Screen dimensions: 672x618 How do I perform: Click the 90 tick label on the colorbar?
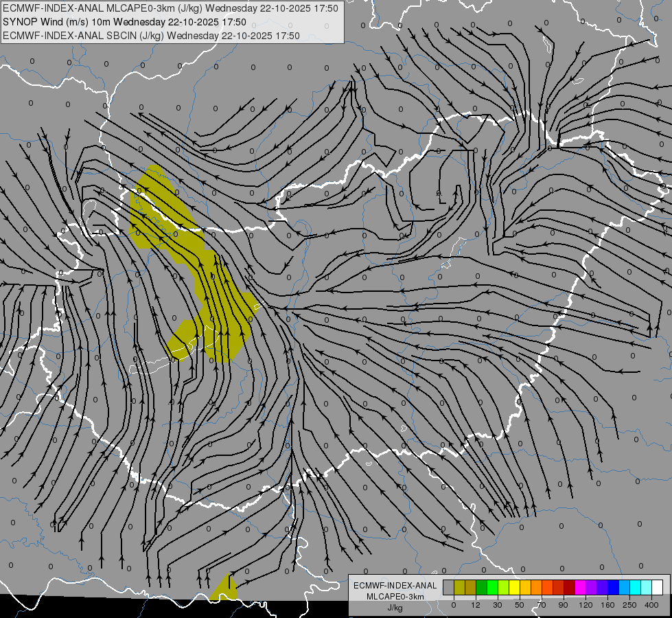563,605
